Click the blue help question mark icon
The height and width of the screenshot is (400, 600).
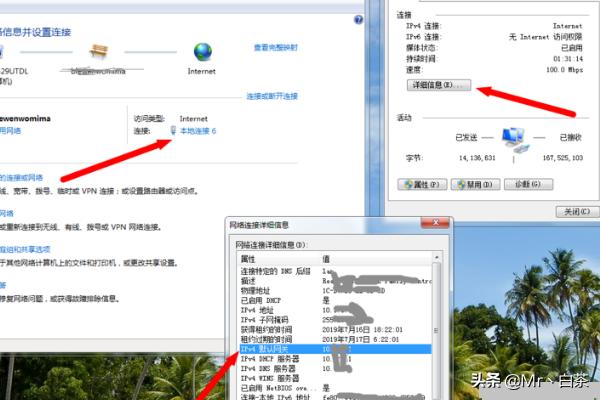358,20
